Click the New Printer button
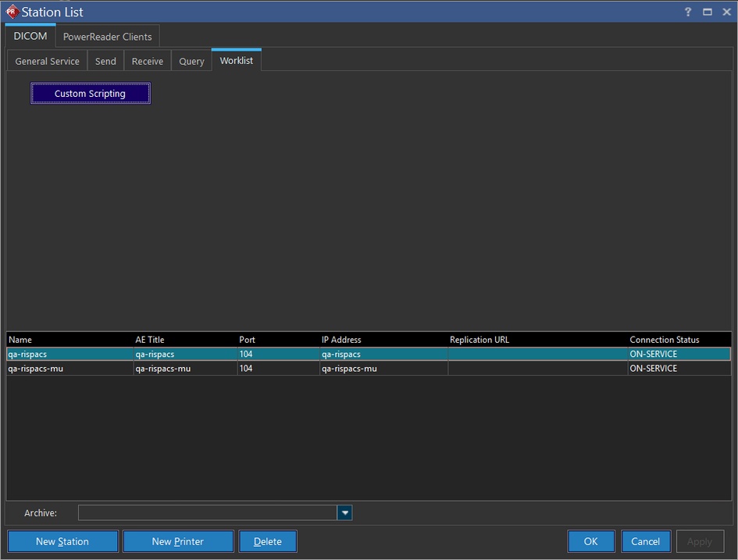The width and height of the screenshot is (738, 560). tap(178, 541)
